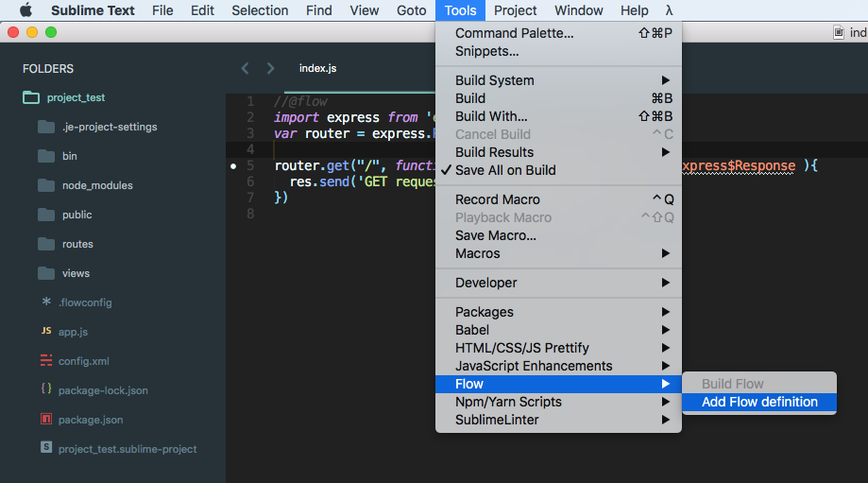Click the public folder icon
This screenshot has height=483, width=868.
coord(46,215)
